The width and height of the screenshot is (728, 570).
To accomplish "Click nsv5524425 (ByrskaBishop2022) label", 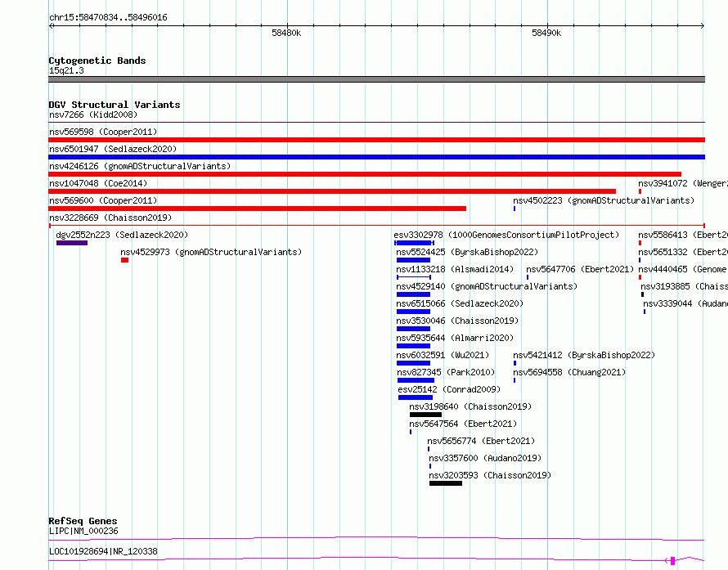I will 467,252.
